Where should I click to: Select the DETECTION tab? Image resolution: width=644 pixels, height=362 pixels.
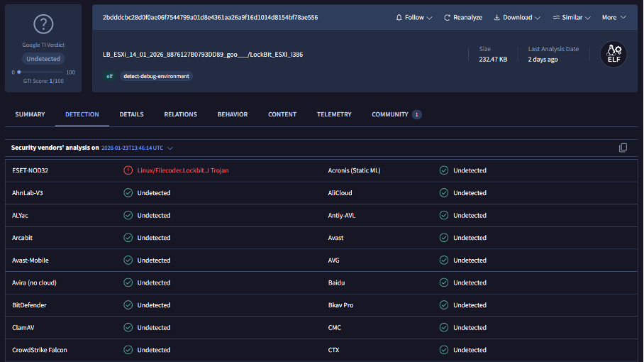[82, 115]
